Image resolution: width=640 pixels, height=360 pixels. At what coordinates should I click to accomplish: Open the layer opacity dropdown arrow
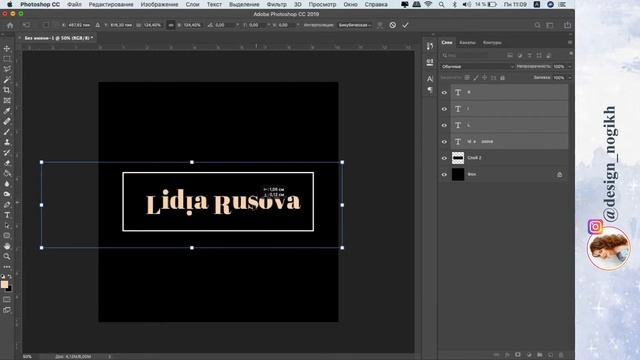click(569, 67)
